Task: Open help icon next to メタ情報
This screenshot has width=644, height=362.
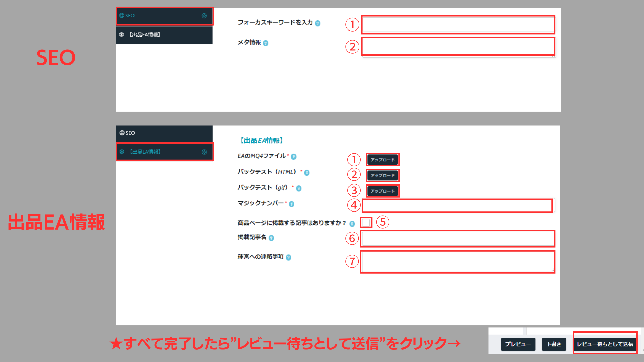Action: [x=266, y=43]
